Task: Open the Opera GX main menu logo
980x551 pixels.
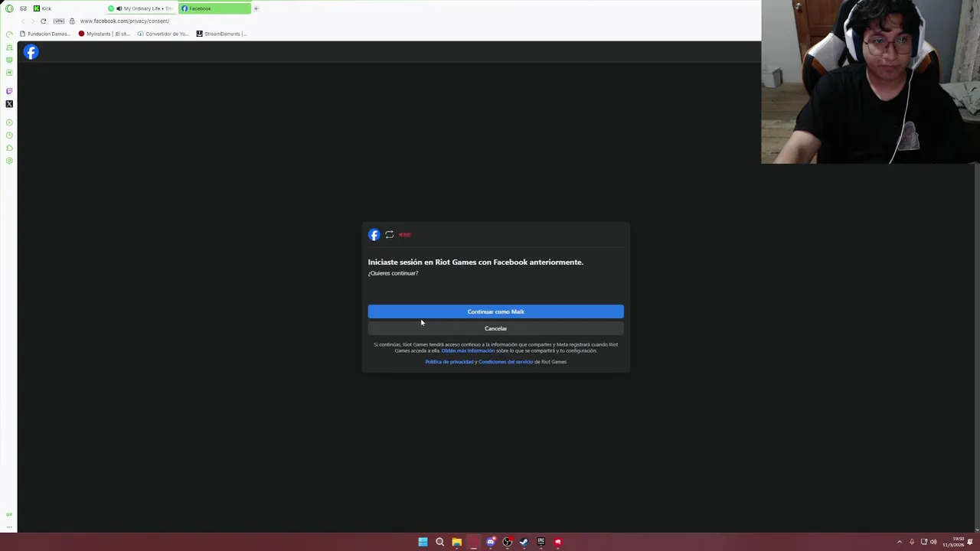Action: pyautogui.click(x=9, y=8)
